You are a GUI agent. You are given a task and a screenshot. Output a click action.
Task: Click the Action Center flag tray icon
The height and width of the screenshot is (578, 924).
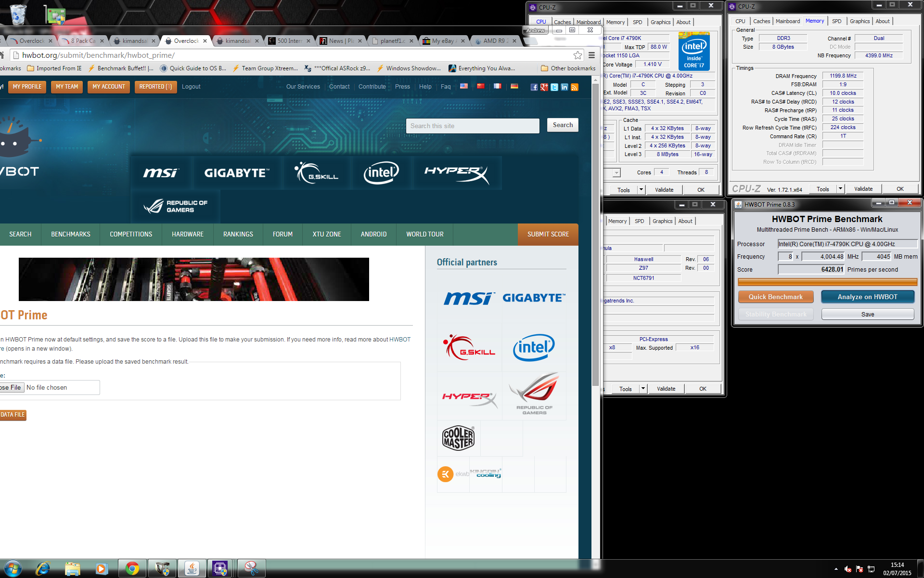click(860, 569)
